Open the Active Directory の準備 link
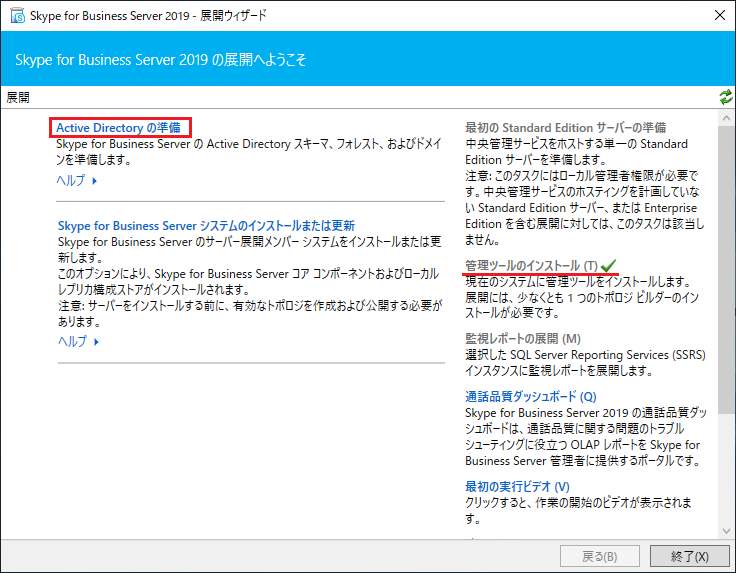 [x=118, y=128]
